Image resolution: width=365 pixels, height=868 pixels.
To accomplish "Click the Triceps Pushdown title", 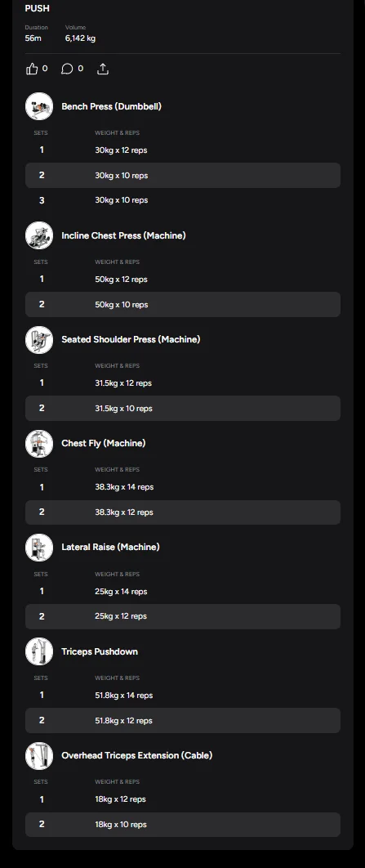I will [x=100, y=651].
